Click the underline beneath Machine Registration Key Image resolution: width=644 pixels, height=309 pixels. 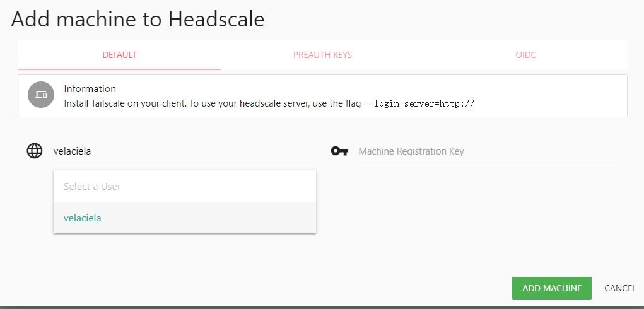pos(489,165)
